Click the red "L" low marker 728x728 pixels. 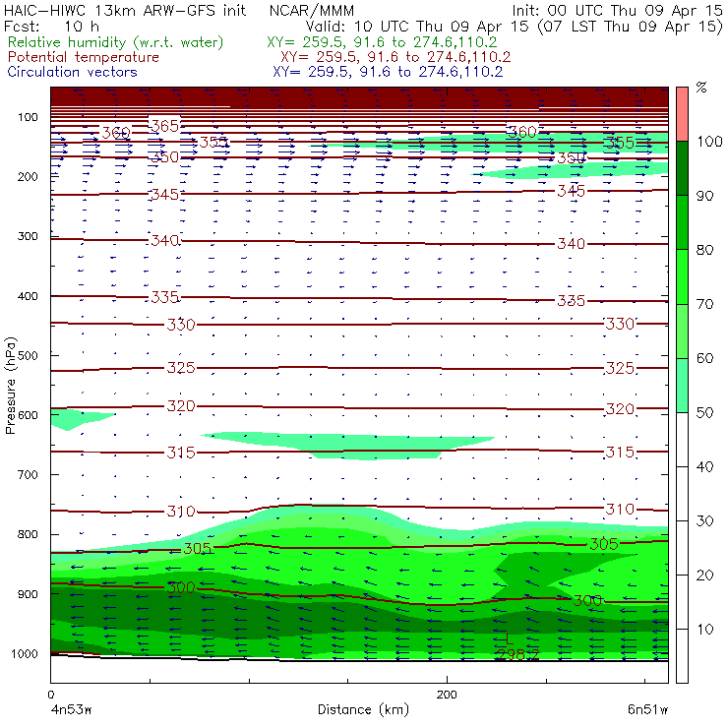click(x=510, y=639)
